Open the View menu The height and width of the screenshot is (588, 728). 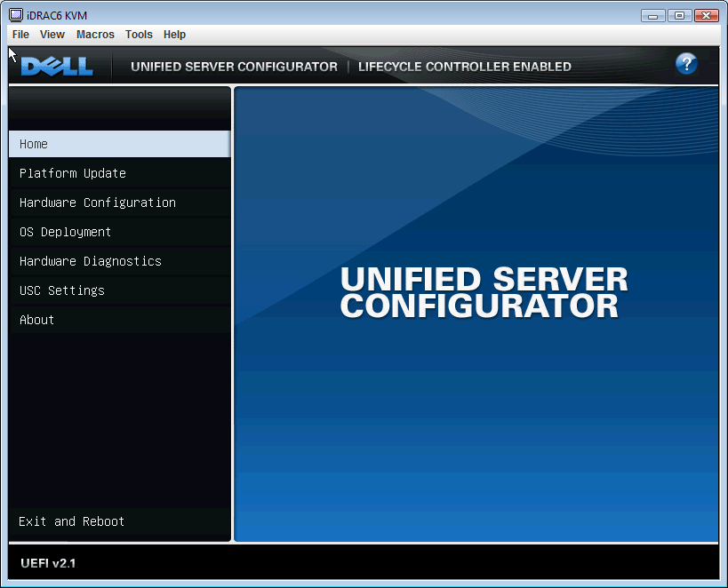pyautogui.click(x=52, y=35)
